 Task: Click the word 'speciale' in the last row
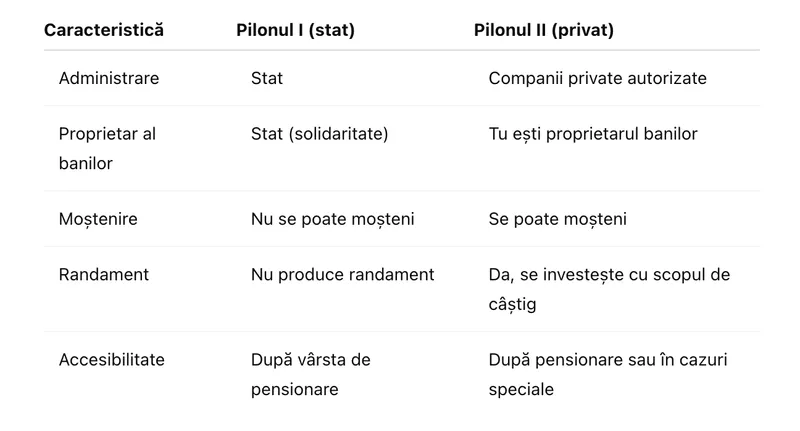[521, 388]
